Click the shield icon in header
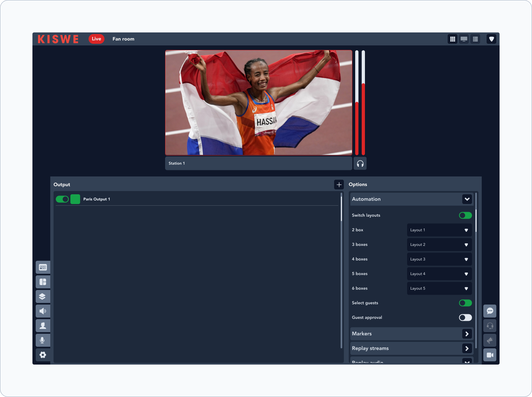 (491, 39)
